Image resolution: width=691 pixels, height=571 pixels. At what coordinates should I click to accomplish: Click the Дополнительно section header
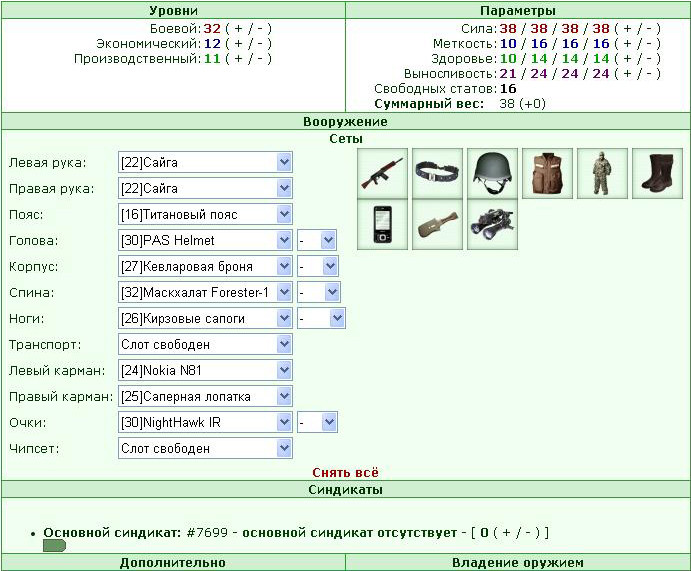click(173, 563)
